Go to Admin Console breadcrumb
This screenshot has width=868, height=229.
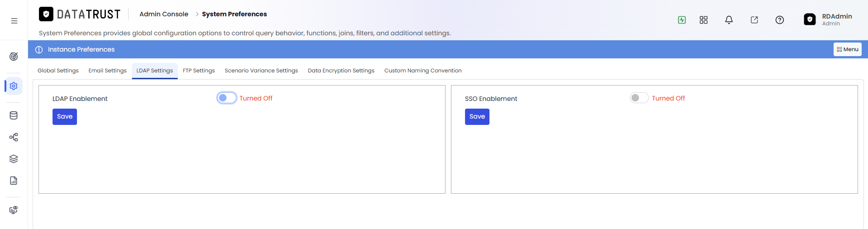164,14
